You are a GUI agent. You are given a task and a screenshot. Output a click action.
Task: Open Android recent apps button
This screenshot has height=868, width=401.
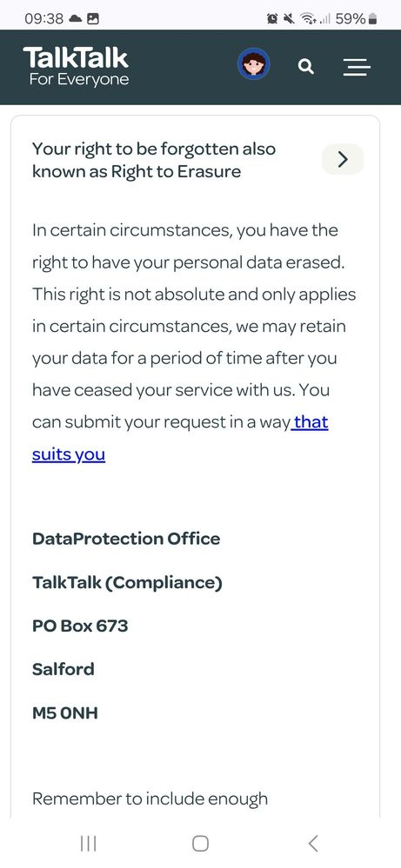(x=88, y=843)
